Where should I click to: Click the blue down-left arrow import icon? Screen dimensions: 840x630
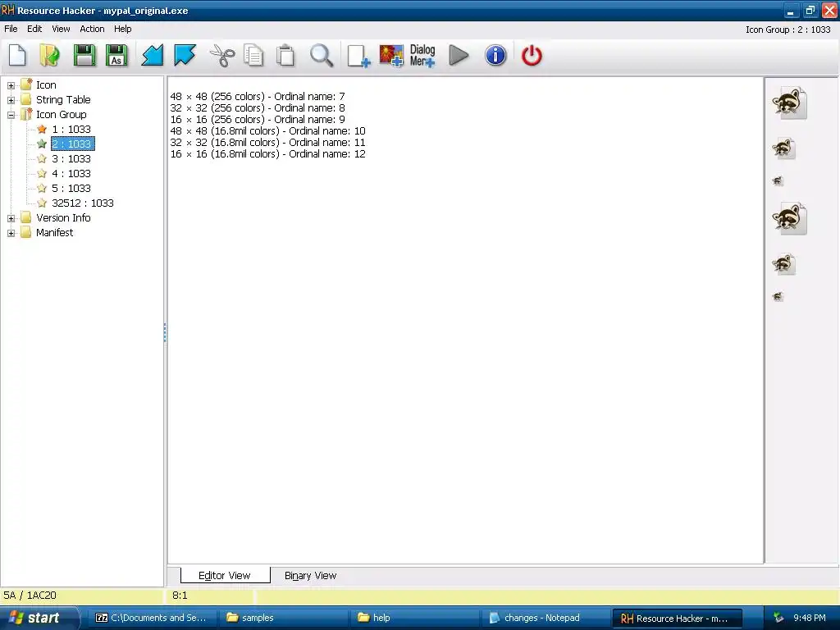click(152, 55)
